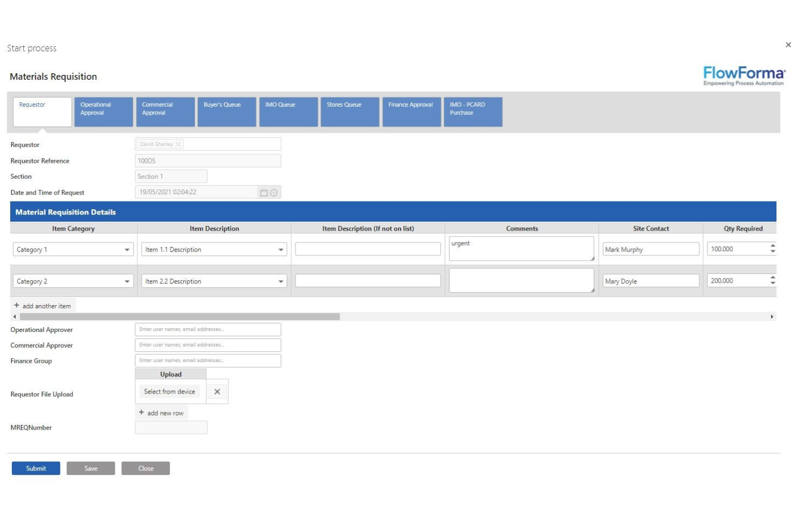Click the Qty stepper for 200.000
This screenshot has width=798, height=532.
[773, 280]
